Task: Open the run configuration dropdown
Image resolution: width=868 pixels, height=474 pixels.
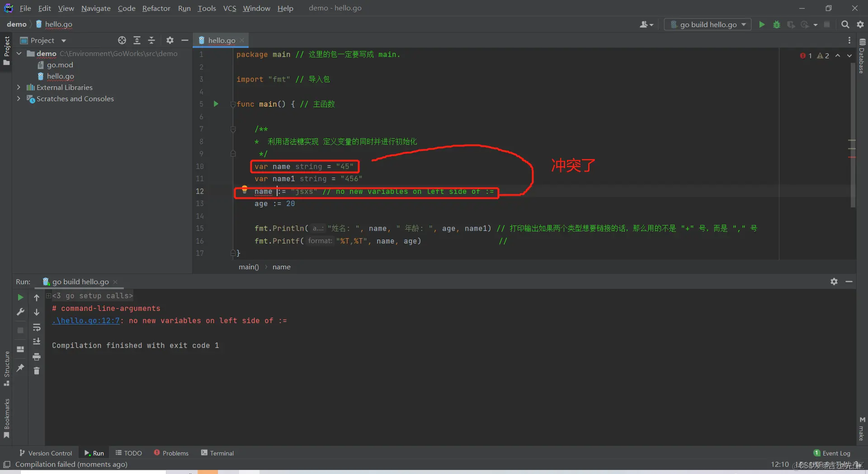Action: (x=708, y=24)
